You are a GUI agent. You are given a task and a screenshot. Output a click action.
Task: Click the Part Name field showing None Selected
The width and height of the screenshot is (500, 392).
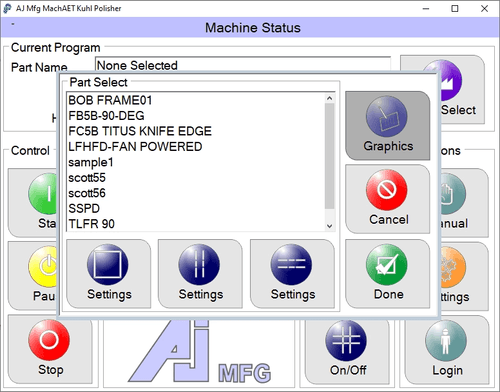click(x=243, y=64)
